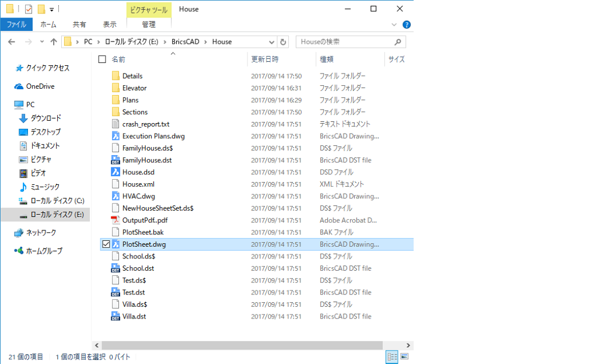Click BricsCAD in the address breadcrumb

(x=185, y=42)
